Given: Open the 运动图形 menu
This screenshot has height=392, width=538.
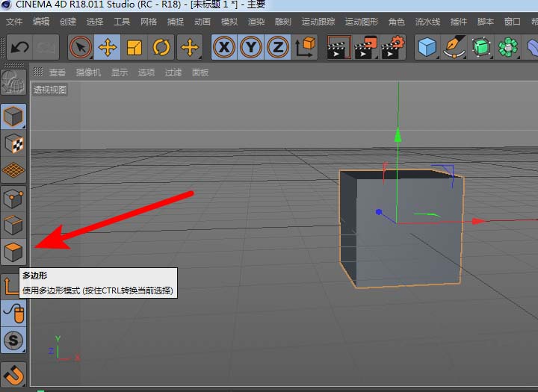Looking at the screenshot, I should pos(362,22).
